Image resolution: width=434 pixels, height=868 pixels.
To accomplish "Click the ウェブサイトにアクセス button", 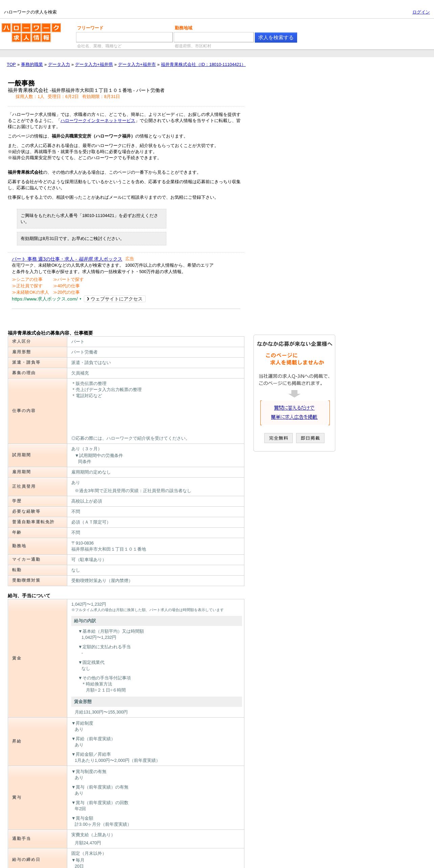I will coord(115,299).
